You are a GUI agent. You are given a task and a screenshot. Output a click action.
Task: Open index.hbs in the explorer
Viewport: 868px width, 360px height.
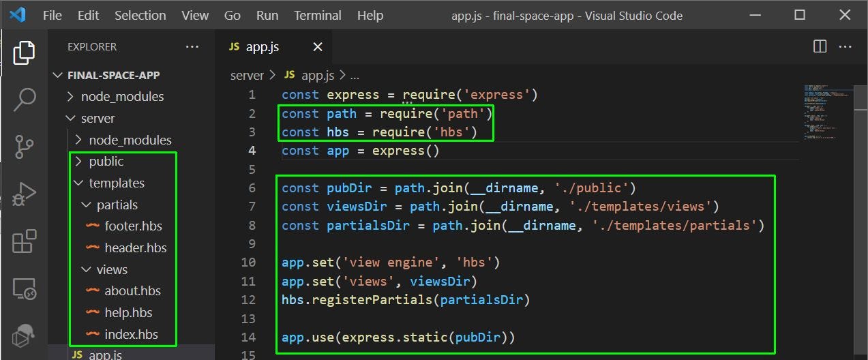pos(131,334)
